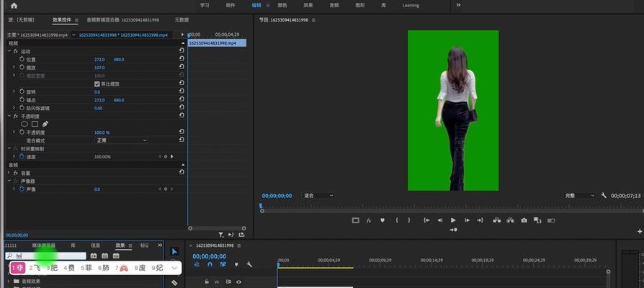Reset the 缩放 parameter
This screenshot has width=644, height=288.
(x=182, y=67)
